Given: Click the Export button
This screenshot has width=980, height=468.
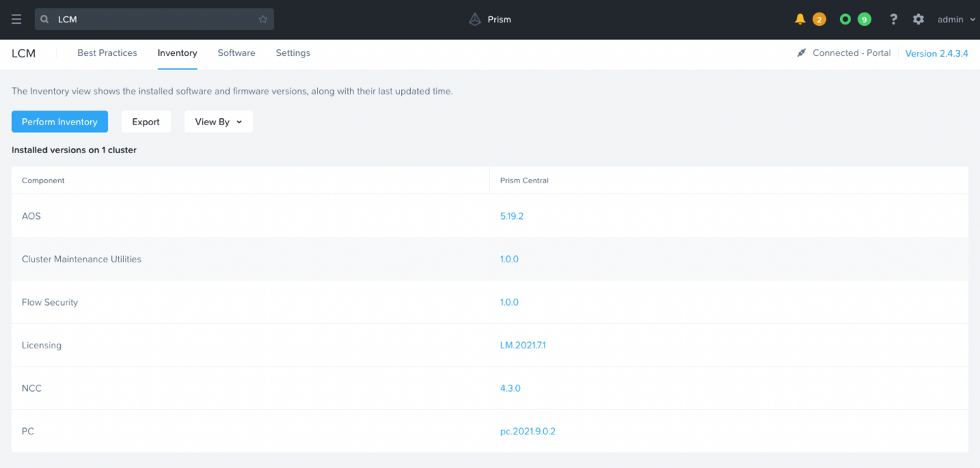Looking at the screenshot, I should point(146,121).
